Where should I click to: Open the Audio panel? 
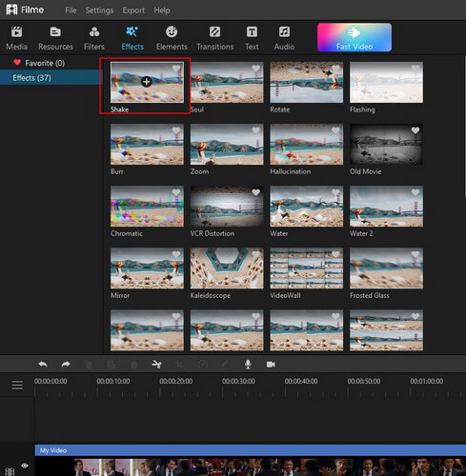tap(284, 38)
